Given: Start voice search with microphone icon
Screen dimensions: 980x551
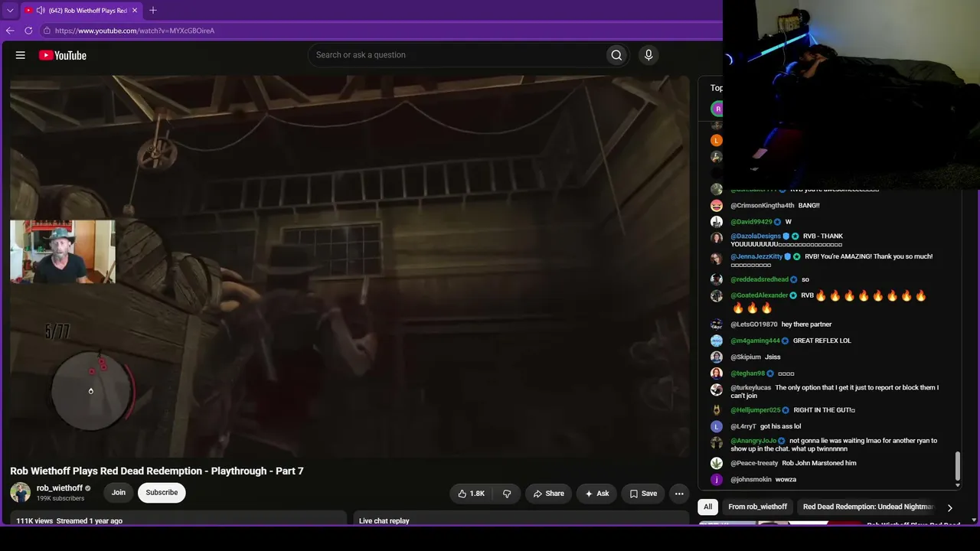Looking at the screenshot, I should (648, 55).
